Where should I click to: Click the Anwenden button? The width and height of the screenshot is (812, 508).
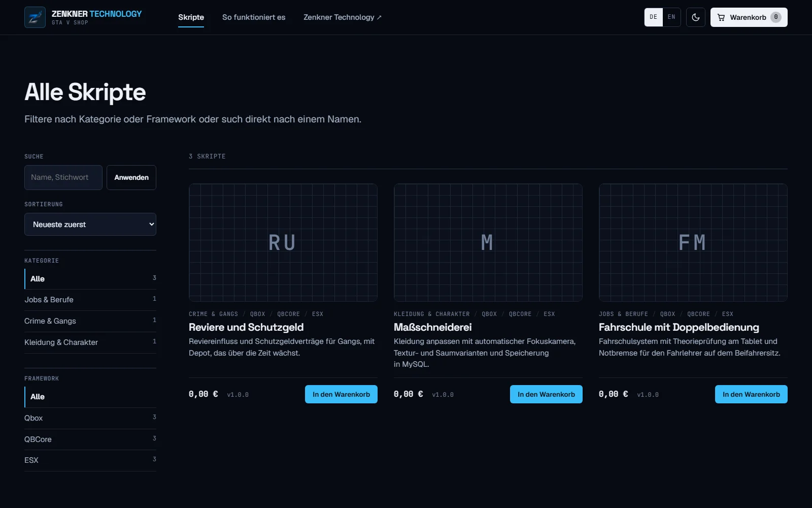[x=131, y=177]
